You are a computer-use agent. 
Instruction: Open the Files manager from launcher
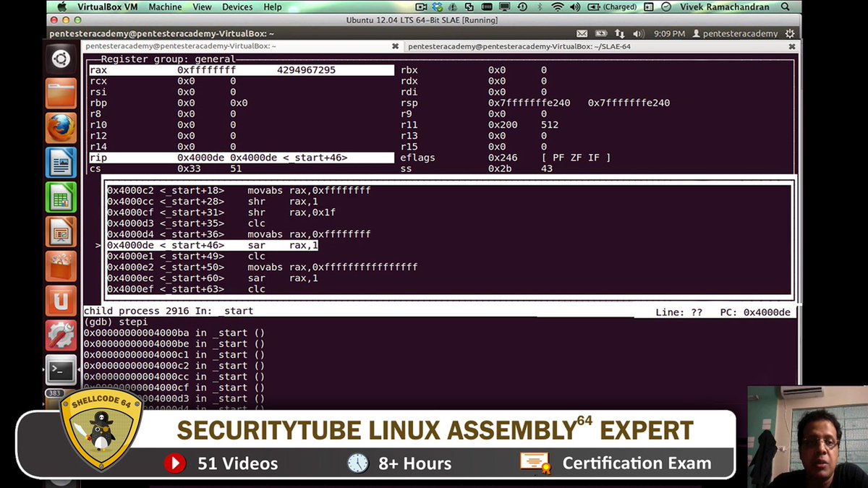pos(61,94)
